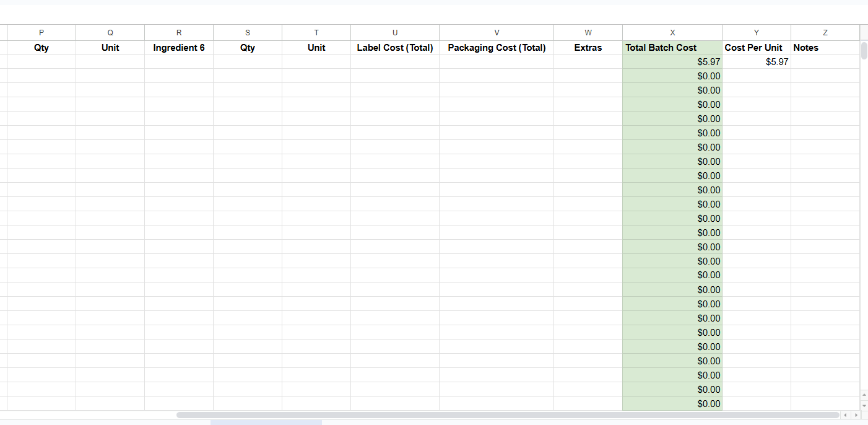Click the scroll right arrow button
Viewport: 868px width, 425px height.
coord(856,414)
